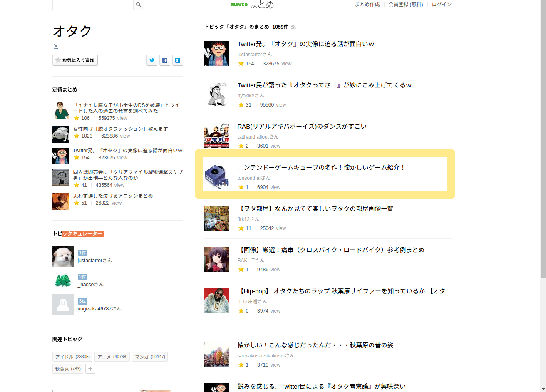Open the NAVER まとめ logo link

tap(252, 5)
